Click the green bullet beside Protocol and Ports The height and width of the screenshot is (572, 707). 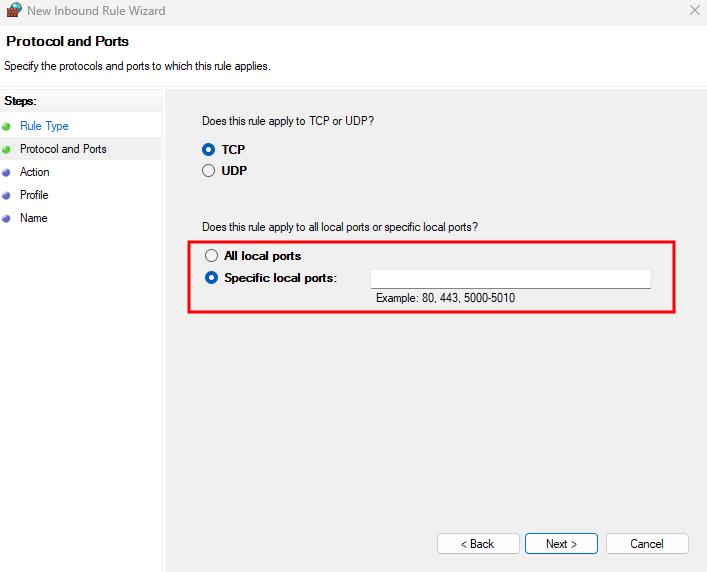pyautogui.click(x=6, y=149)
